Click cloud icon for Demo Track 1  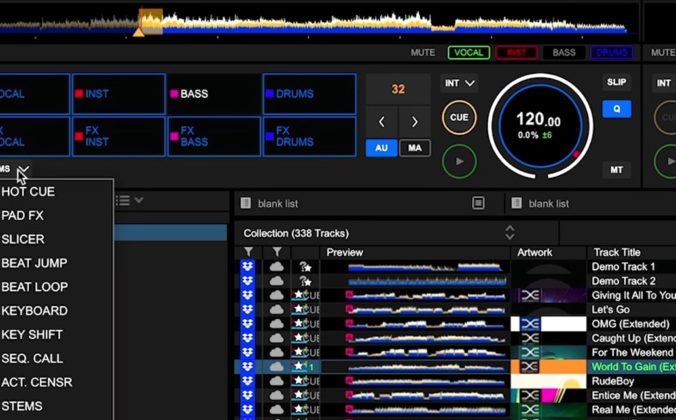[276, 267]
